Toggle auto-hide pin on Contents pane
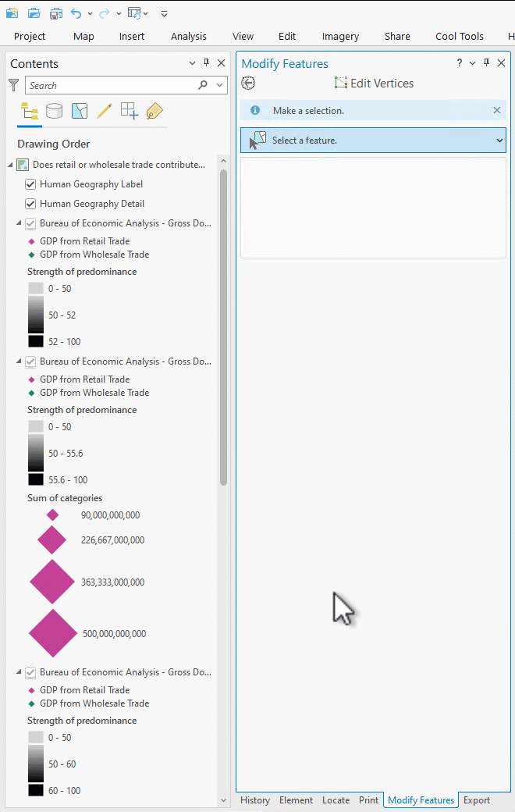Viewport: 515px width, 812px height. [x=207, y=62]
